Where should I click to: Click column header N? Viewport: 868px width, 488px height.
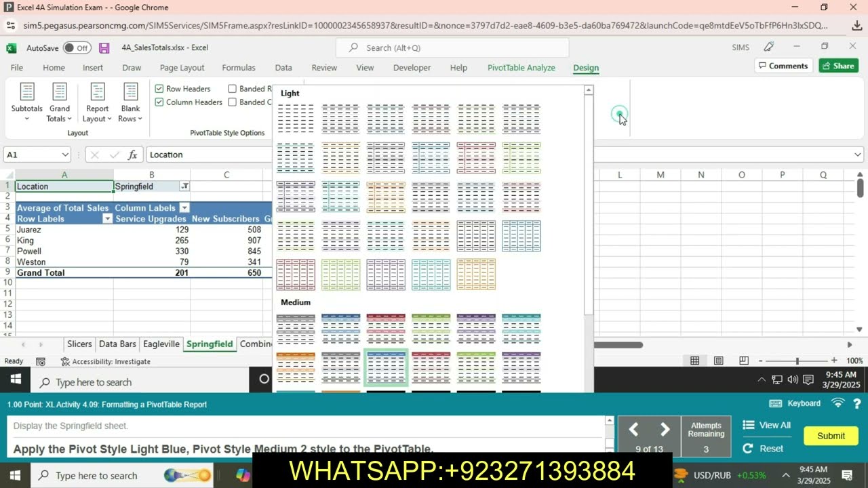pos(701,175)
